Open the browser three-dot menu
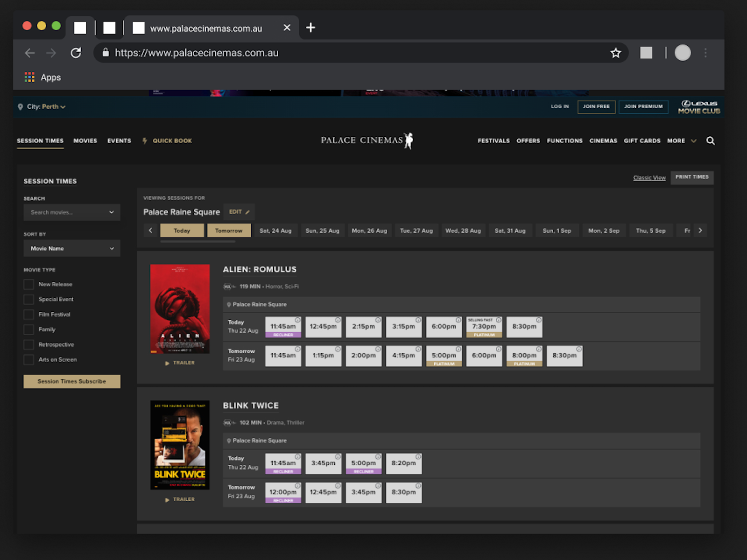 pos(705,53)
